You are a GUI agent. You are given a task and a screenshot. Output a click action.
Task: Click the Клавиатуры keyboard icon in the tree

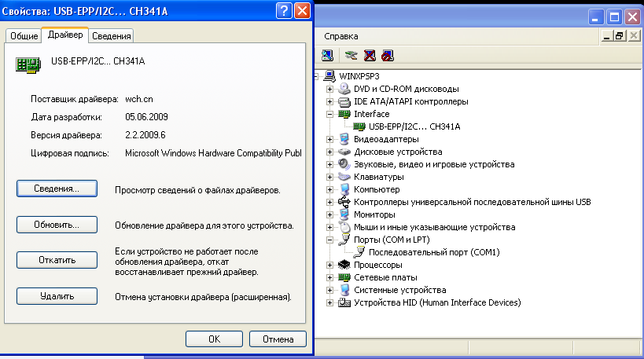[344, 177]
